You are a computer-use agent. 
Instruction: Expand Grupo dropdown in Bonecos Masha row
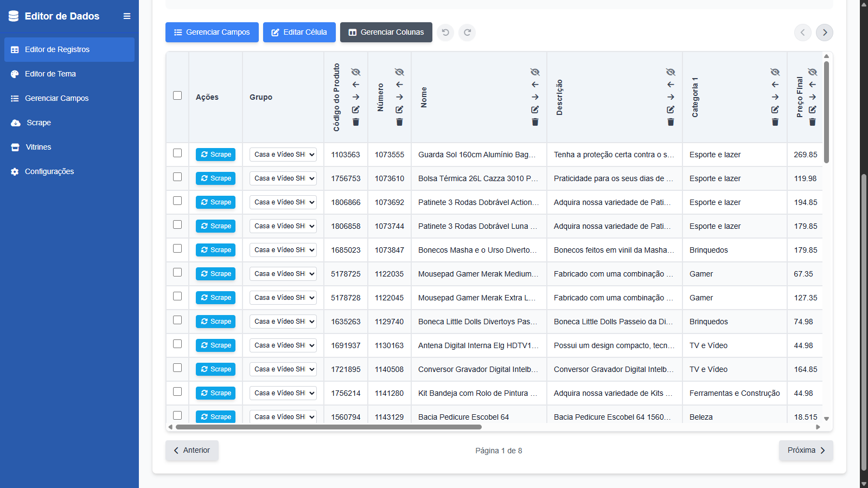(283, 250)
